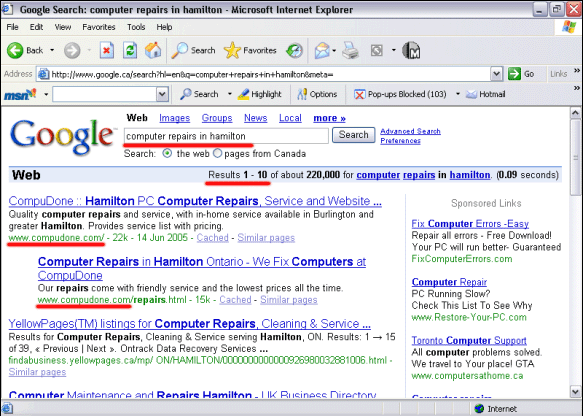Click the Edit page toolbar icon
Image resolution: width=583 pixels, height=416 pixels.
(x=377, y=50)
